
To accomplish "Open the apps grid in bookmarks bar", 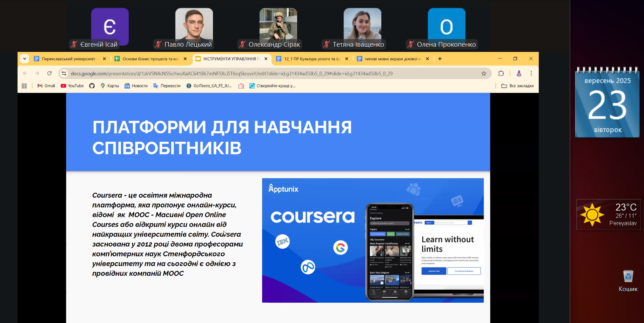I will click(x=24, y=86).
